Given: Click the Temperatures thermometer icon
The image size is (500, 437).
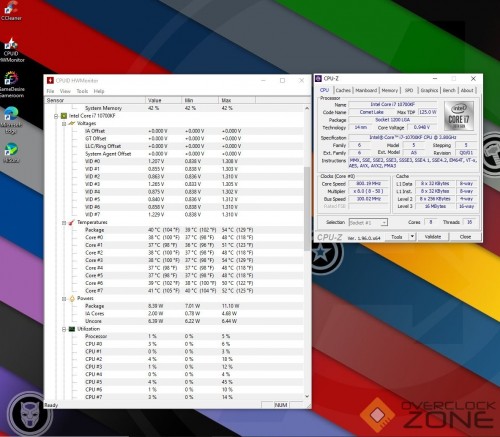Looking at the screenshot, I should pyautogui.click(x=72, y=222).
